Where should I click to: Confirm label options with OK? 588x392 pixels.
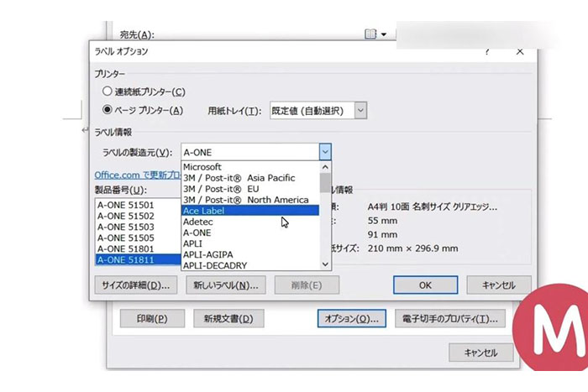point(425,285)
